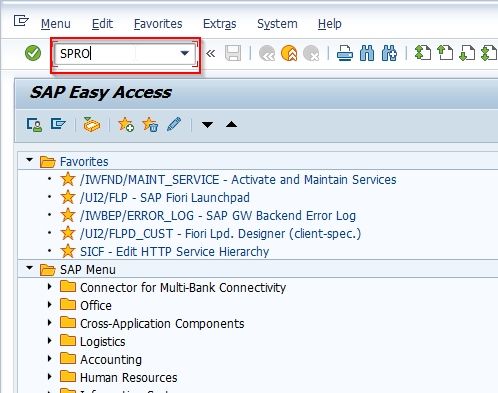Select /IWBEP/ERROR_LOG favorite entry
The image size is (498, 393).
pos(218,216)
